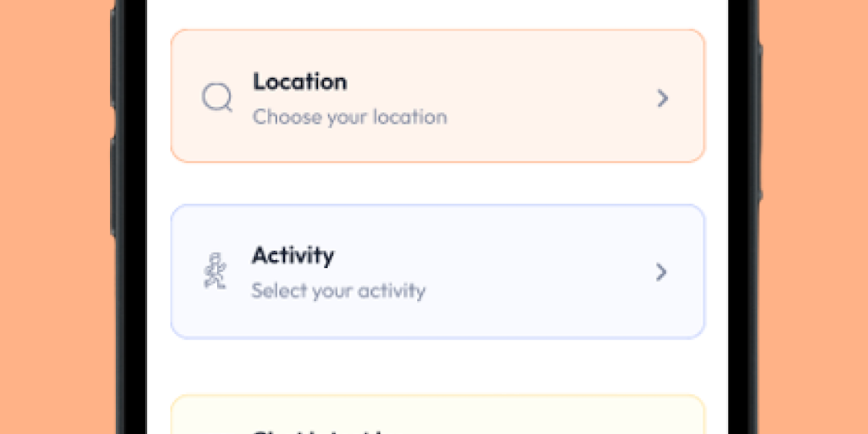Click the running person Activity icon
Viewport: 868px width, 434px height.
pyautogui.click(x=215, y=272)
